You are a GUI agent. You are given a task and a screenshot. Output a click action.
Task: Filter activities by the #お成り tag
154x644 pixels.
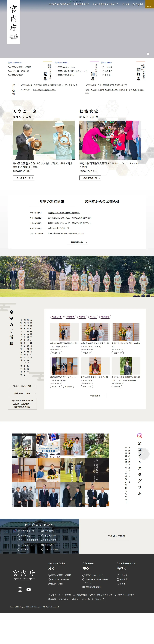coord(93,317)
